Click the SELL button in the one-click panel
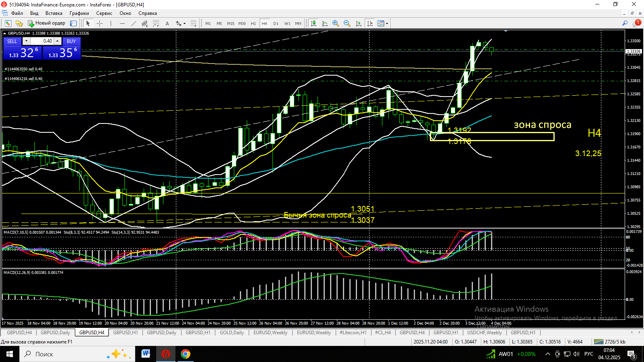Image resolution: width=644 pixels, height=362 pixels. (x=12, y=41)
